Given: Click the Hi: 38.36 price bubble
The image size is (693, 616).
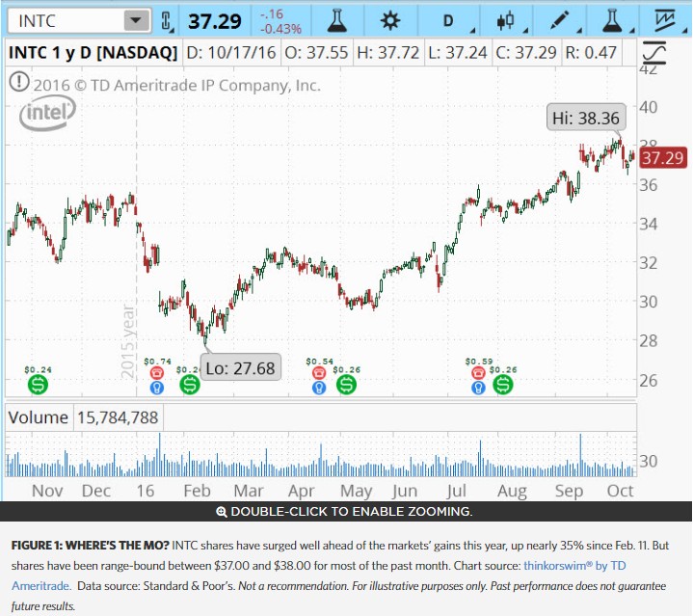Looking at the screenshot, I should click(586, 118).
